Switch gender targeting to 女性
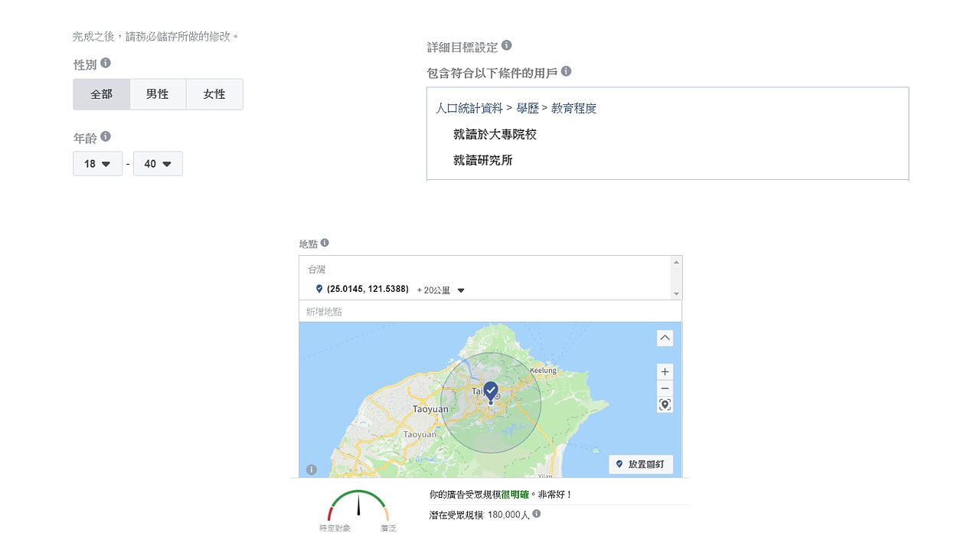 coord(214,93)
